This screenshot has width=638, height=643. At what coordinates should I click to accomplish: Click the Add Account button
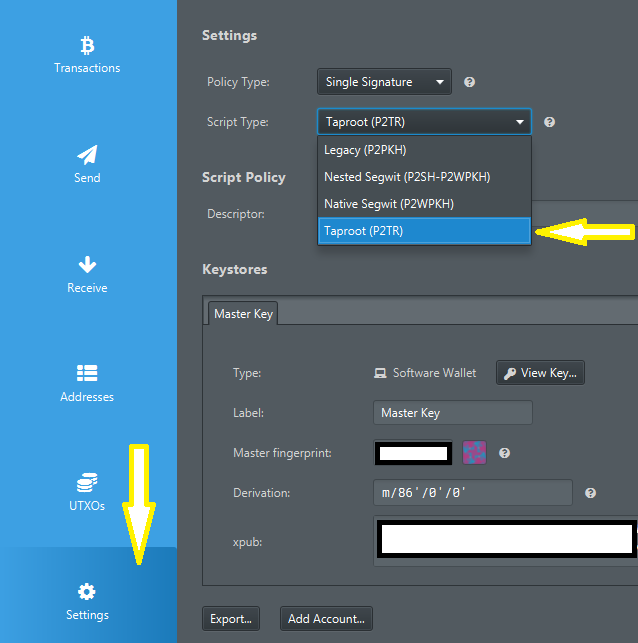coord(326,619)
